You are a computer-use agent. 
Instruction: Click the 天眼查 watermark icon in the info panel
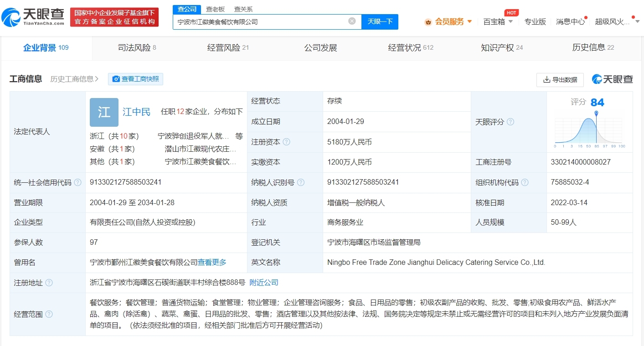597,78
